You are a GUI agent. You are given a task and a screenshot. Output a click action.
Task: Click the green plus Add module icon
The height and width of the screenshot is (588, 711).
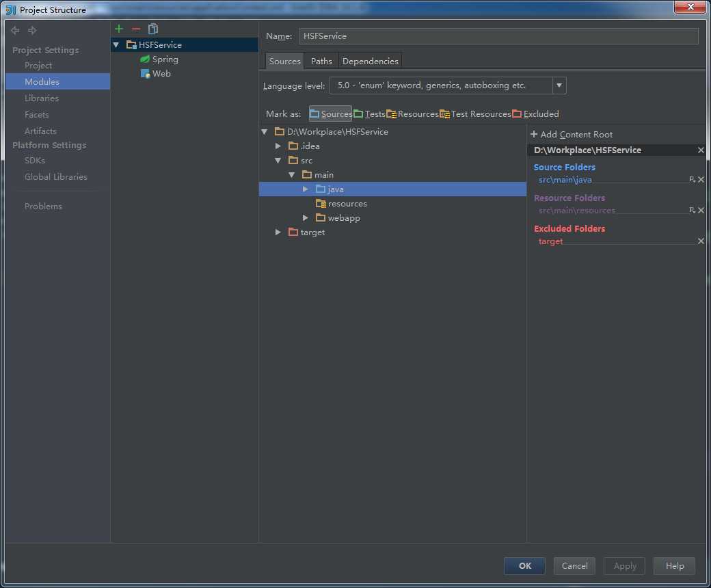tap(119, 29)
